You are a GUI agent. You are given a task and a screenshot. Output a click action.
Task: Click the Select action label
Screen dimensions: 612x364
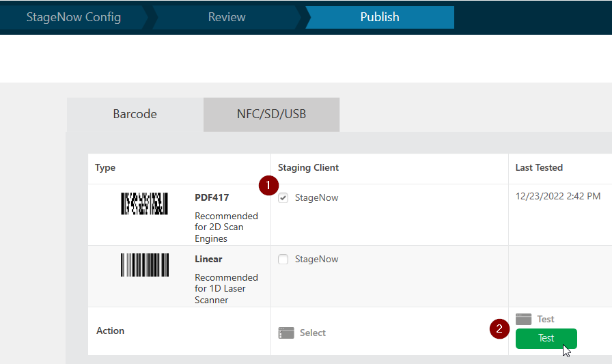pos(312,333)
